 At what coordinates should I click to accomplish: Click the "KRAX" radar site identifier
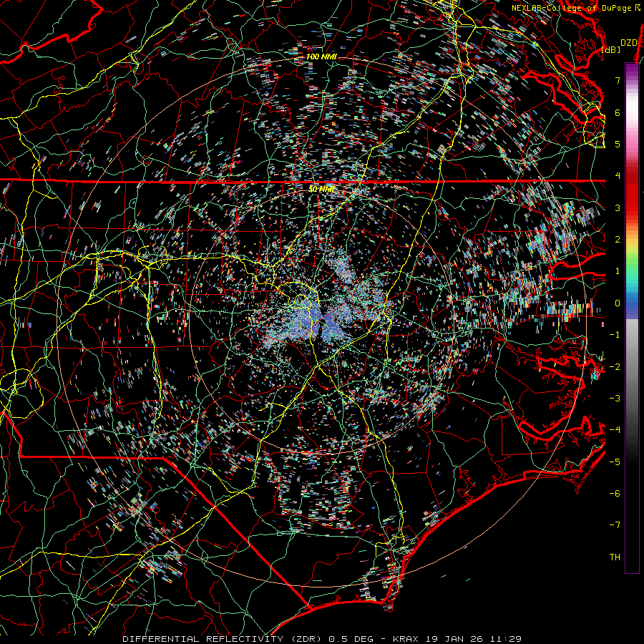pyautogui.click(x=406, y=639)
